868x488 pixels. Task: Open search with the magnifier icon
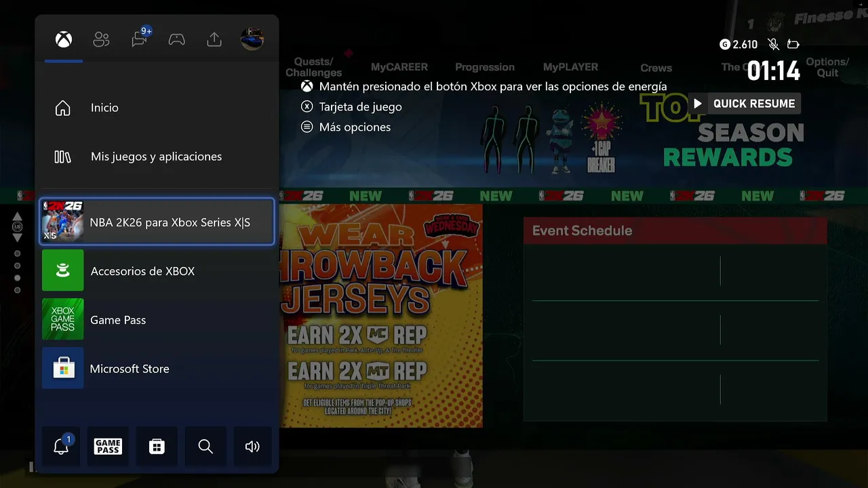[x=205, y=446]
